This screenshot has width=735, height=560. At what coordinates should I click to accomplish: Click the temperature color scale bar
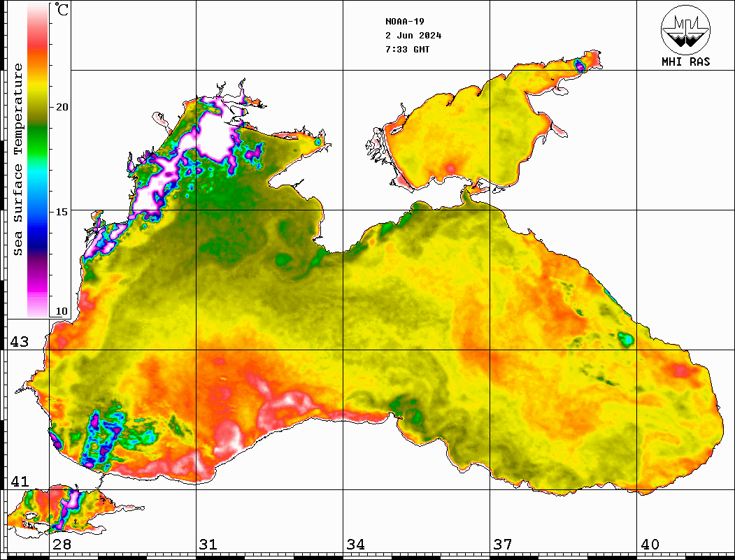pyautogui.click(x=38, y=160)
